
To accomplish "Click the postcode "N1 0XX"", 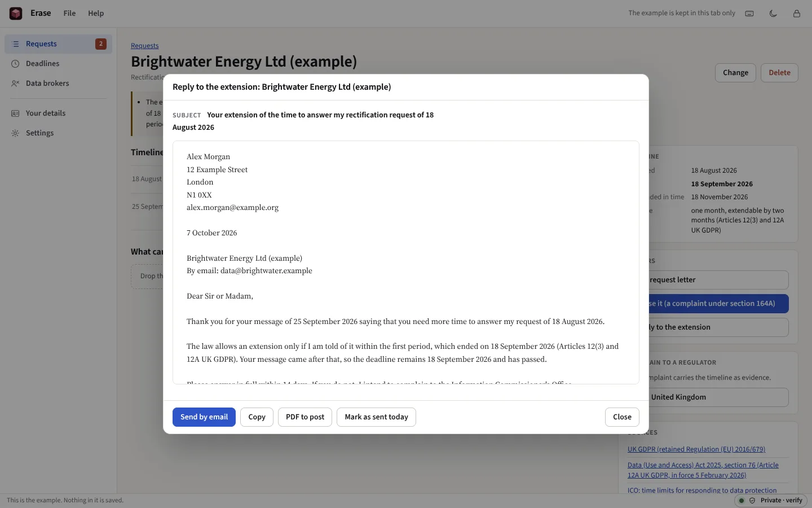I will pyautogui.click(x=199, y=195).
